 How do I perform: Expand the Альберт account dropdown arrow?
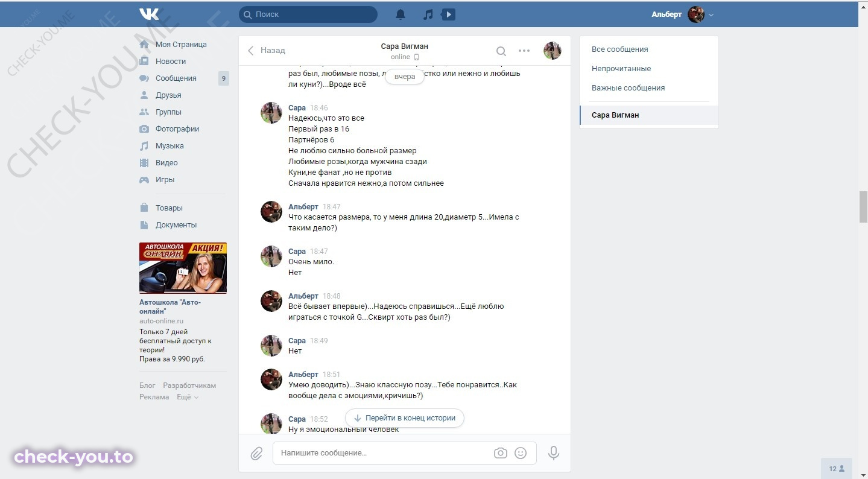tap(711, 15)
